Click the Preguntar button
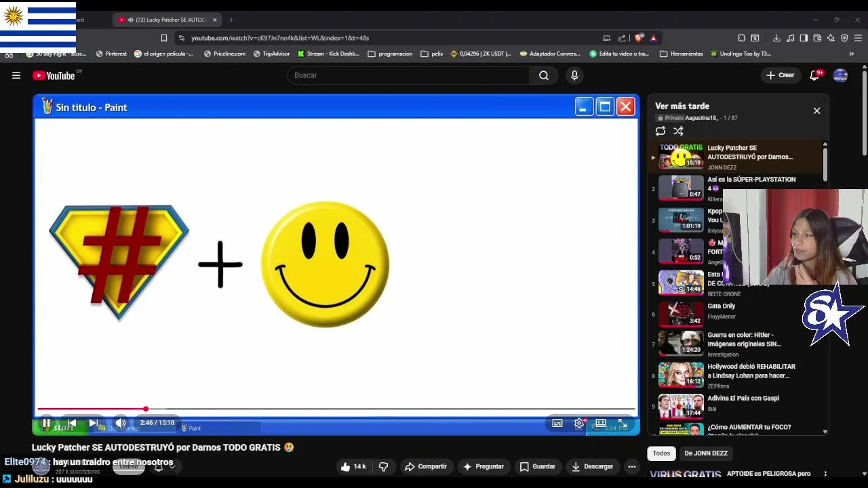The width and height of the screenshot is (868, 488). tap(484, 466)
